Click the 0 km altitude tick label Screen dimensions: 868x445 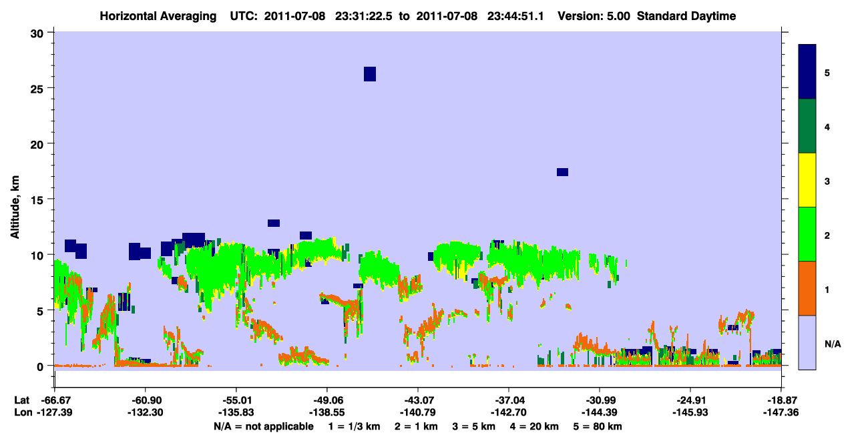[41, 366]
